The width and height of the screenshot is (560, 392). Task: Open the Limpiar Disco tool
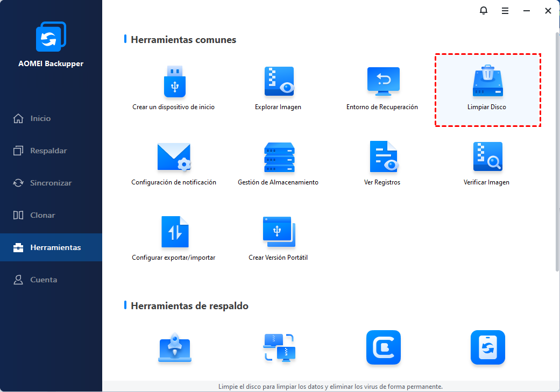487,90
